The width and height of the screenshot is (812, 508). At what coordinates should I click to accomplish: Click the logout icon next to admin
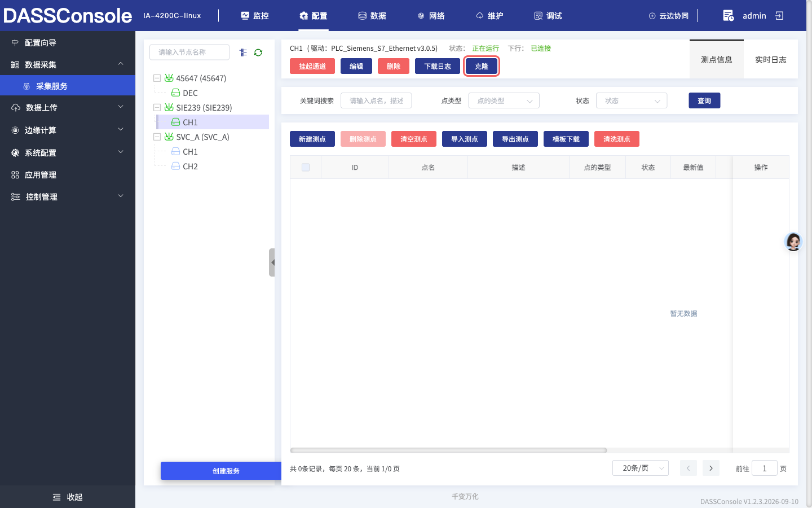(779, 16)
